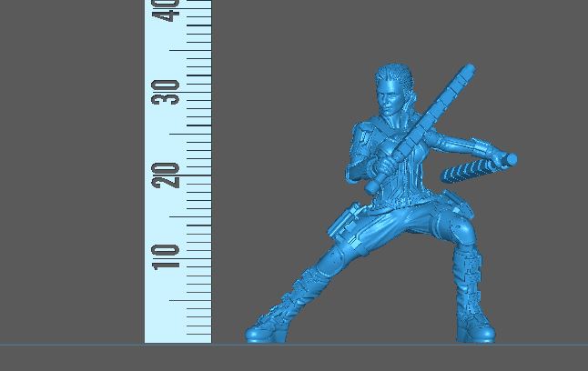Click the 30 mark on the ruler
This screenshot has width=588, height=371.
click(167, 92)
